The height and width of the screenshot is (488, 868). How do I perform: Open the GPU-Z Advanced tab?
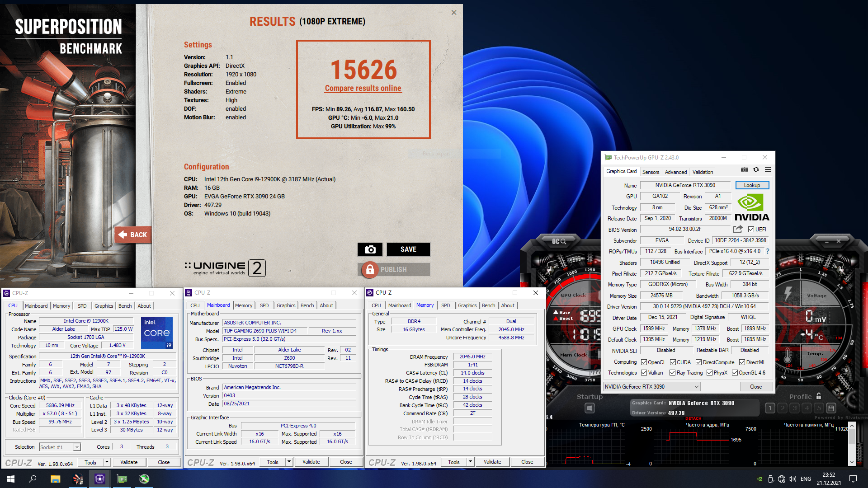675,172
